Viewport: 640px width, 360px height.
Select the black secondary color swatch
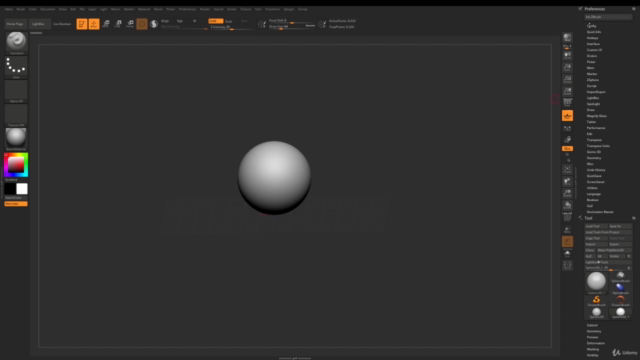pos(10,189)
